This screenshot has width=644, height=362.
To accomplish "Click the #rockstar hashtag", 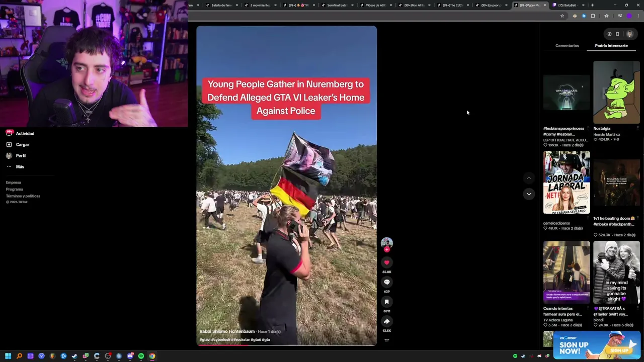I will 240,339.
